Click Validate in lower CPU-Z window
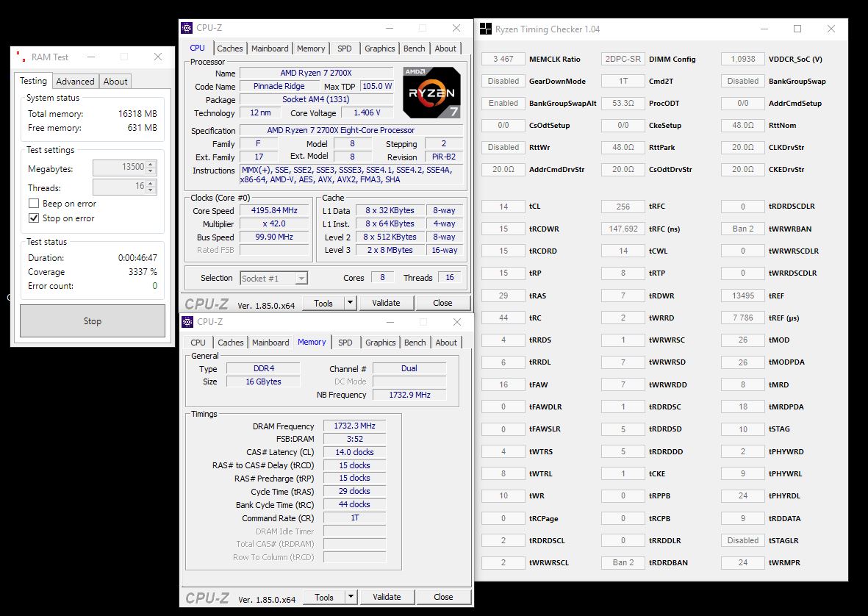 pos(387,597)
